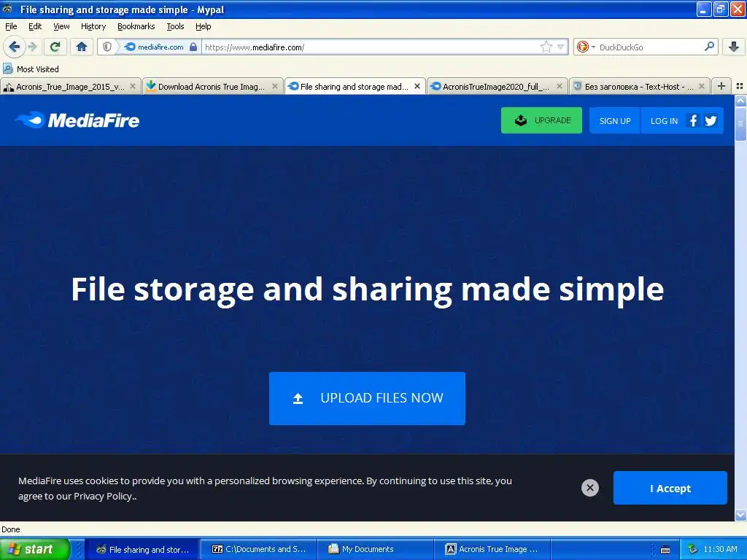The width and height of the screenshot is (747, 560).
Task: Click UPLOAD FILES NOW button
Action: (367, 398)
